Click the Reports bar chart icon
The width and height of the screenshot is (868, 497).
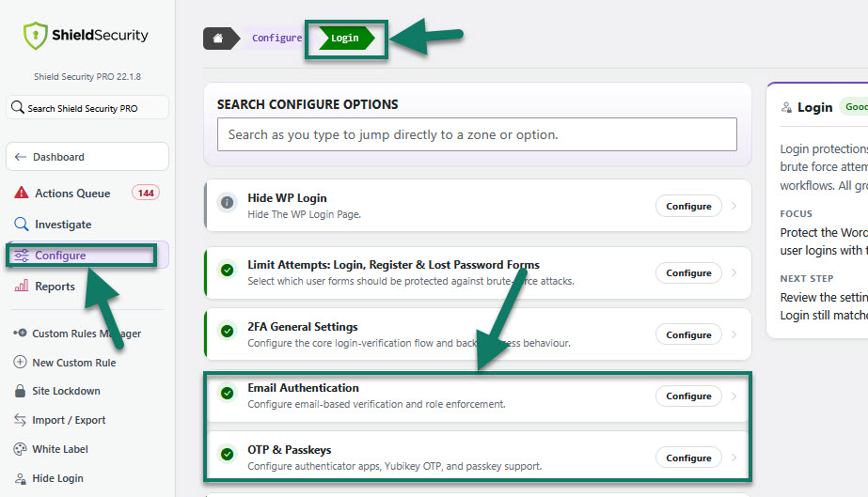21,286
